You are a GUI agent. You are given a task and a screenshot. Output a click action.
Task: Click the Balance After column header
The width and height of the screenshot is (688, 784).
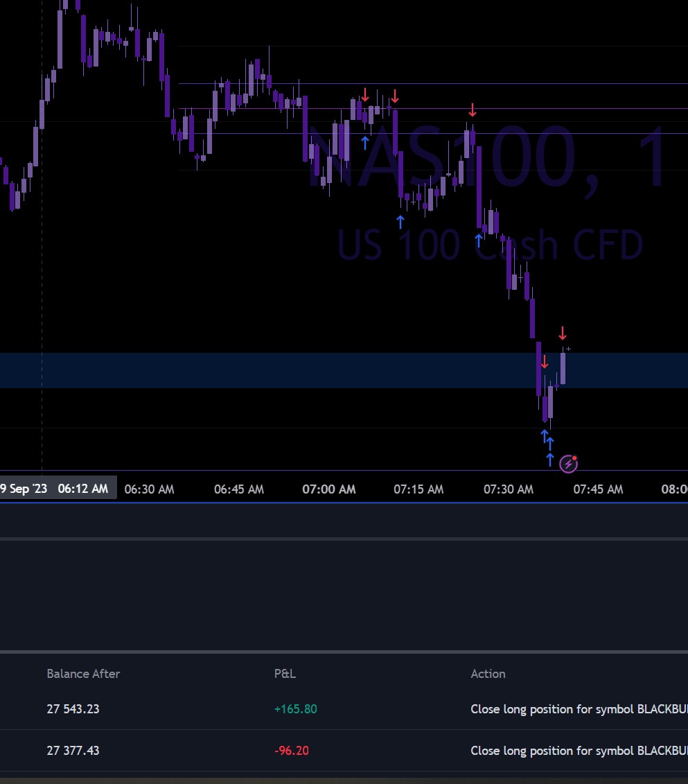point(83,674)
